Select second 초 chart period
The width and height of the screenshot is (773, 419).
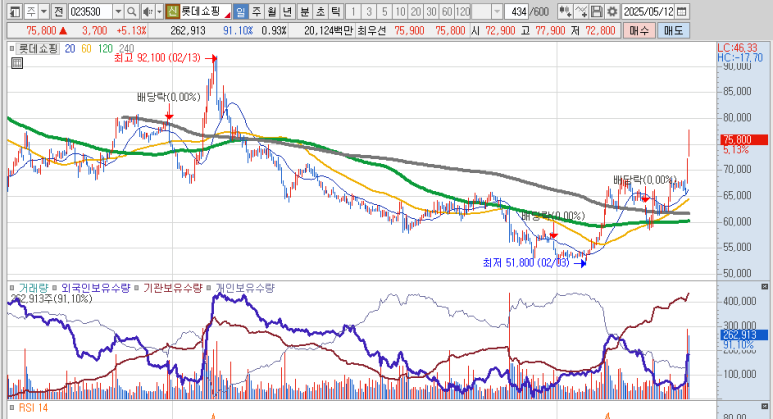pyautogui.click(x=320, y=11)
